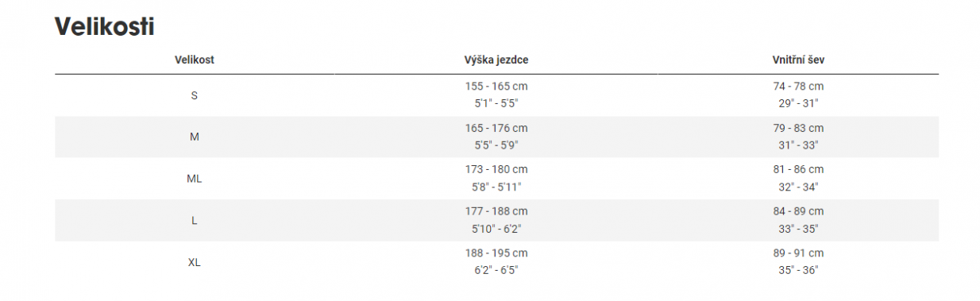
Task: Click the Velikosti heading
Action: 104,26
